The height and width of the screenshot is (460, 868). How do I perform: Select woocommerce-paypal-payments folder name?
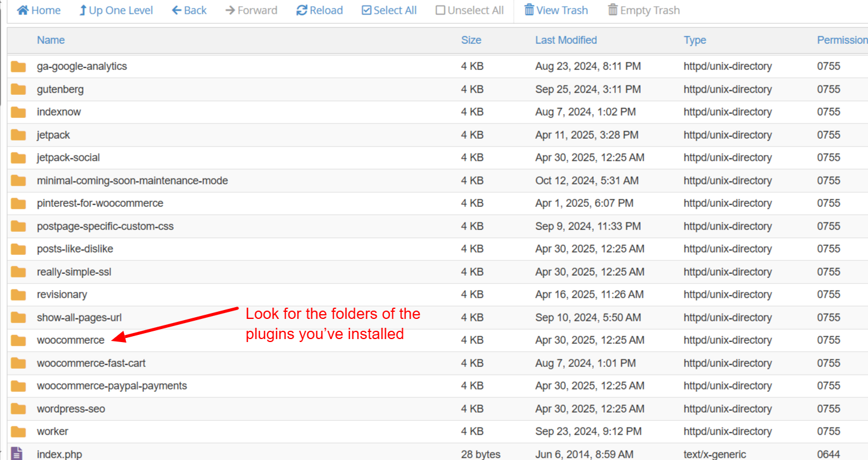112,386
